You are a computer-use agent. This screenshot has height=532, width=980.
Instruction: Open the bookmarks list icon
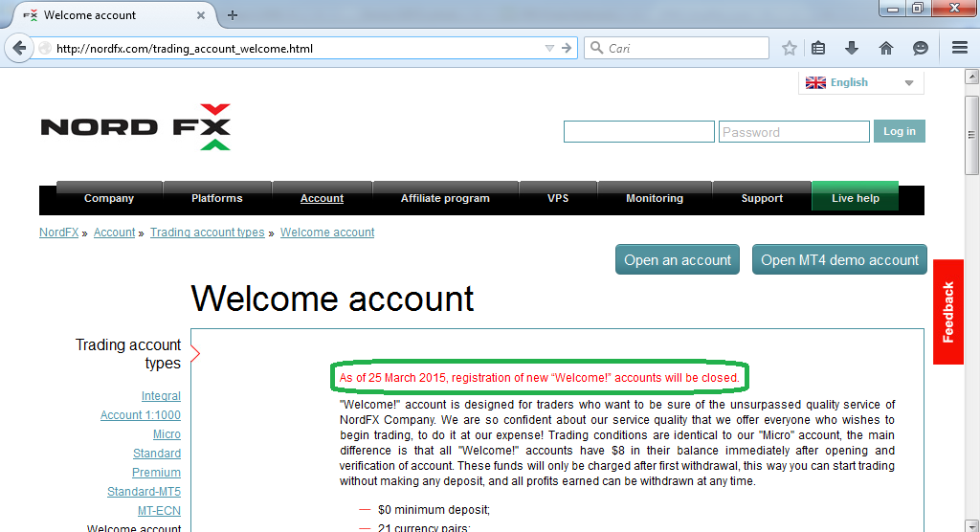818,48
